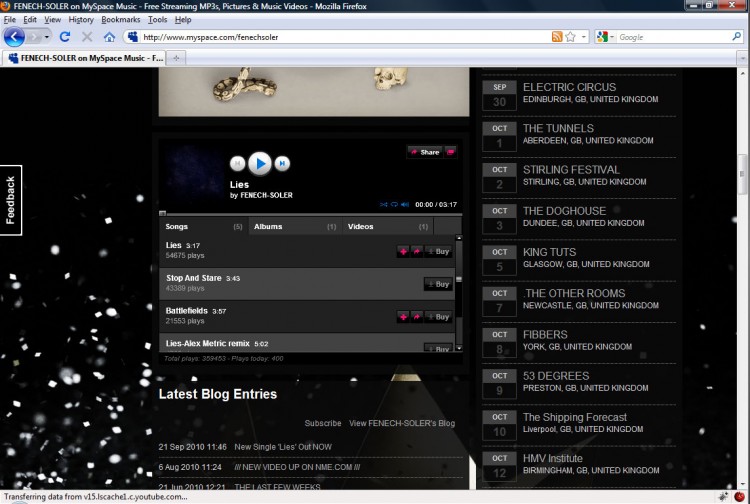Open HMV Institute Birmingham show
Screen dimensions: 750x504
pyautogui.click(x=552, y=458)
